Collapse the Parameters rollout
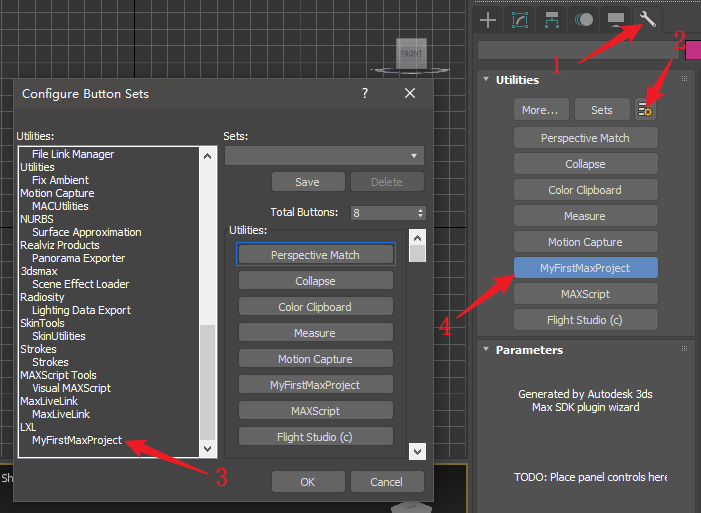The image size is (701, 513). click(x=528, y=350)
